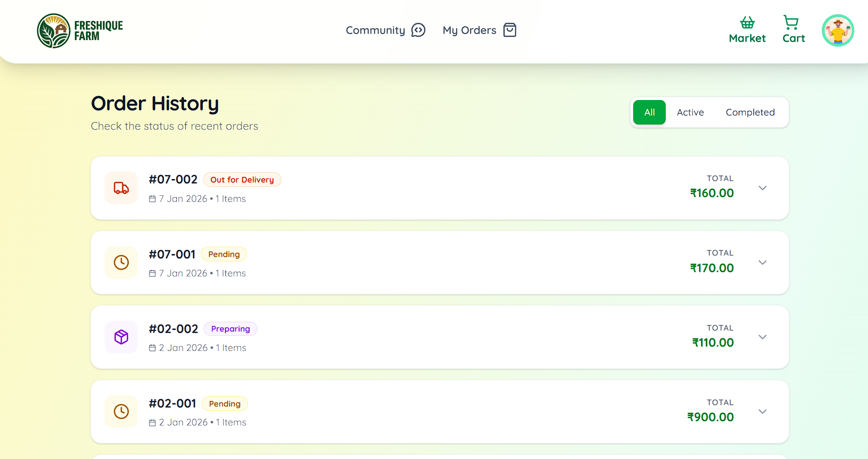This screenshot has width=868, height=459.
Task: Expand order #07-001 details chevron
Action: click(762, 262)
